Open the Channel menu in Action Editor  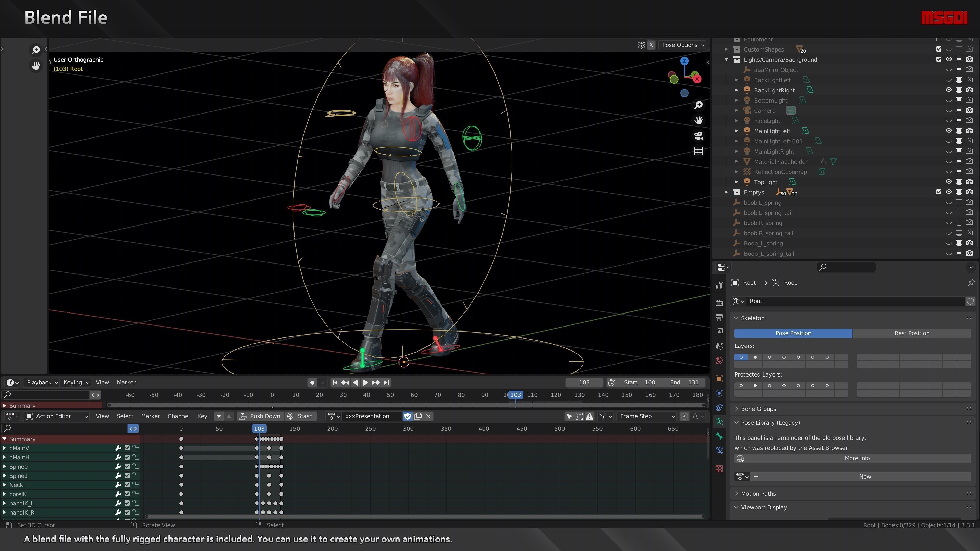pyautogui.click(x=178, y=416)
